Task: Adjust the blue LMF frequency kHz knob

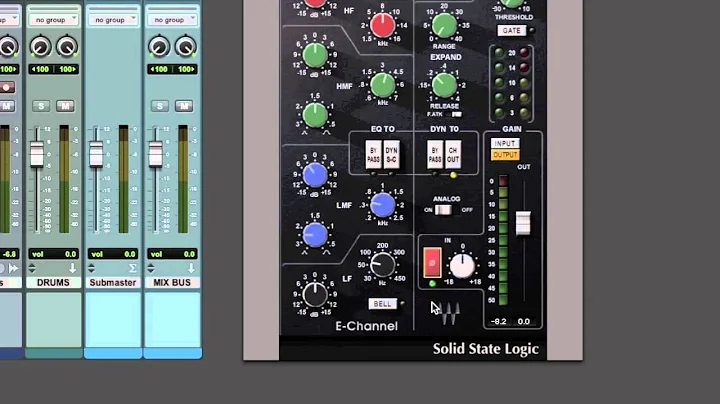Action: pyautogui.click(x=382, y=205)
